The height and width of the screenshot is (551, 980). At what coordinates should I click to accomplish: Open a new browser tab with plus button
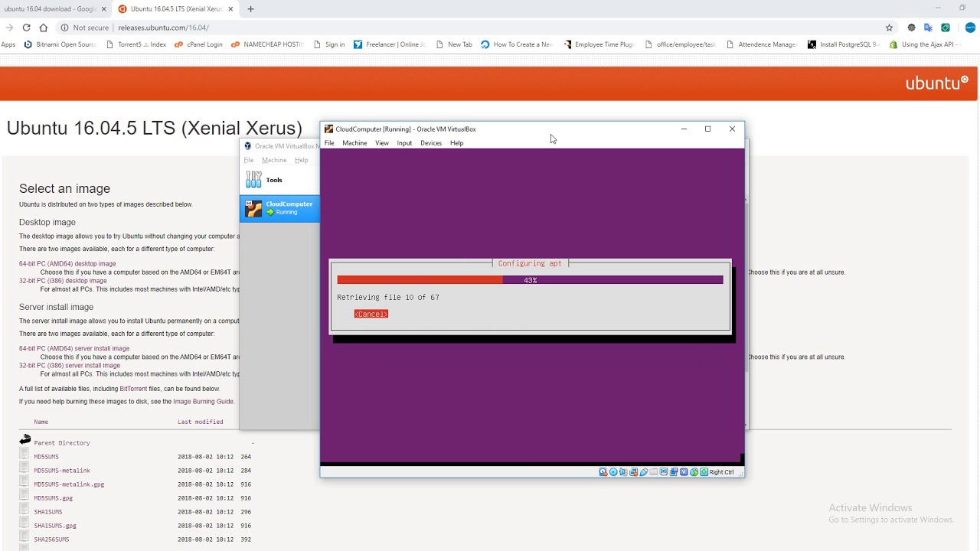click(250, 9)
